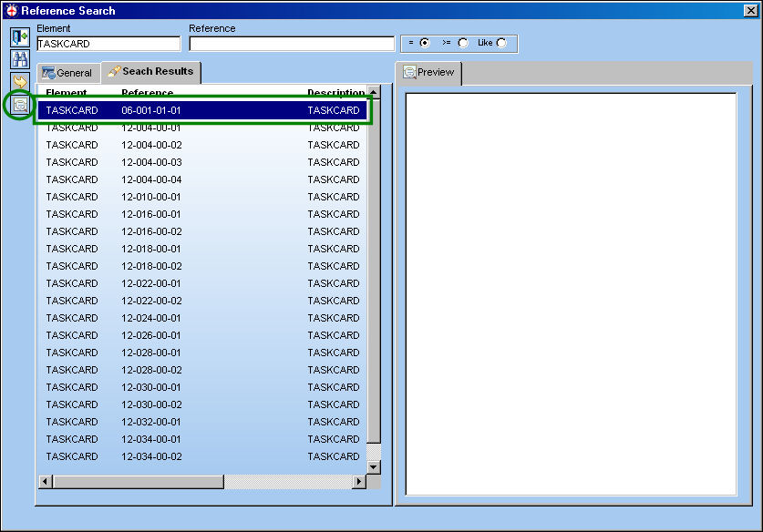Select row with reference 12-028-00-02
This screenshot has width=763, height=532.
[x=202, y=370]
